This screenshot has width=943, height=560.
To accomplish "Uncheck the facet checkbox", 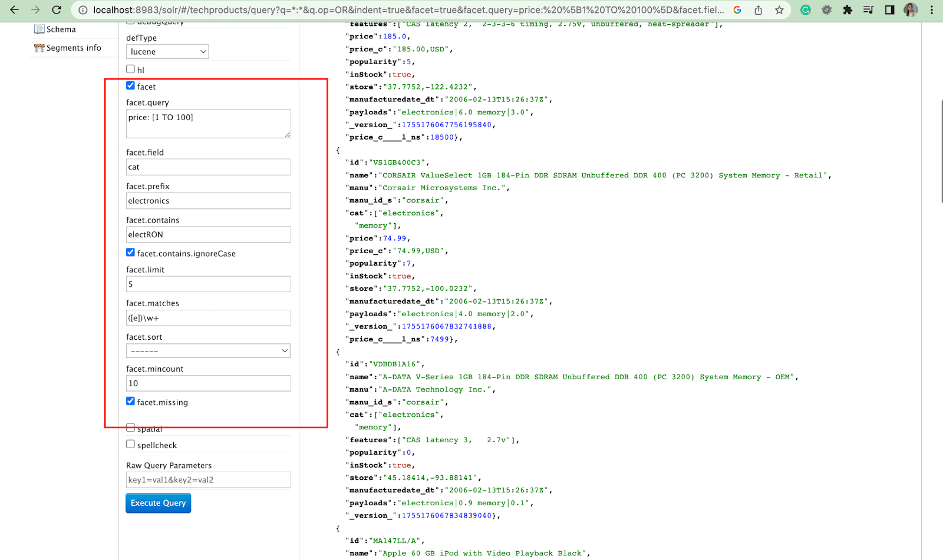I will pyautogui.click(x=131, y=86).
